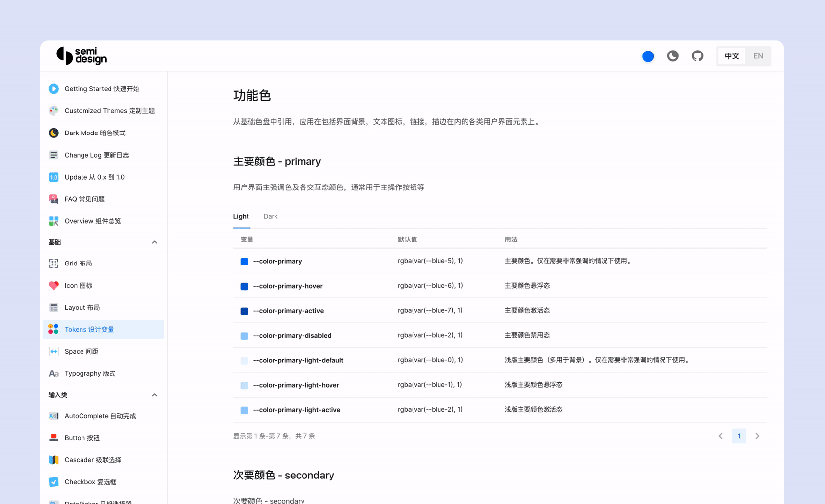The image size is (825, 504).
Task: Click the --color-primary-active swatch
Action: coord(244,311)
